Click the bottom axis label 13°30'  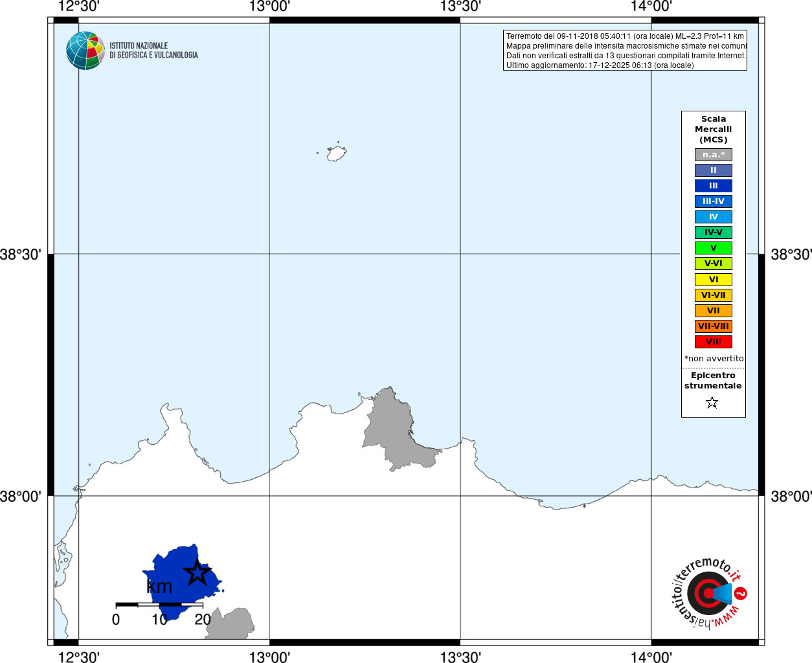click(x=460, y=657)
